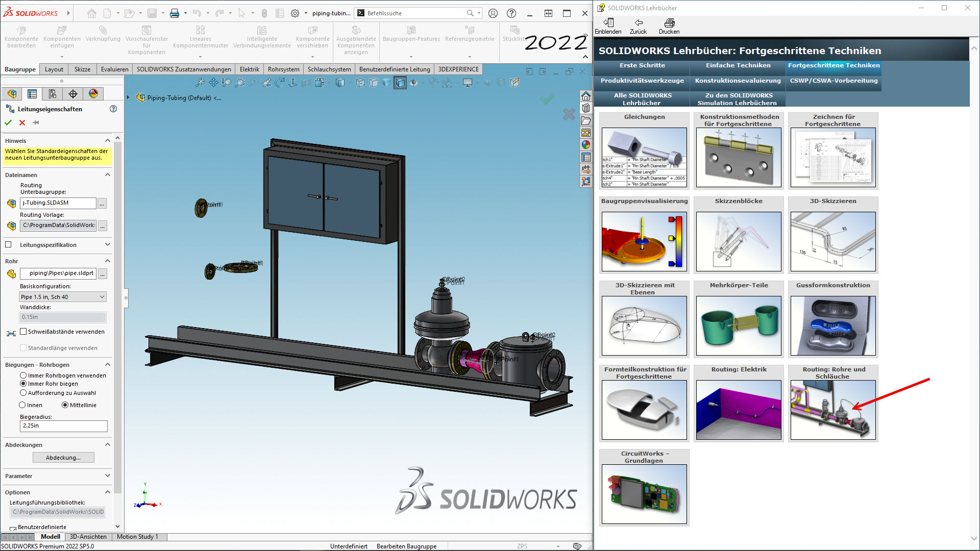Screen dimensions: 980x551
Task: Open the view settings monitor icon
Action: pos(468,83)
